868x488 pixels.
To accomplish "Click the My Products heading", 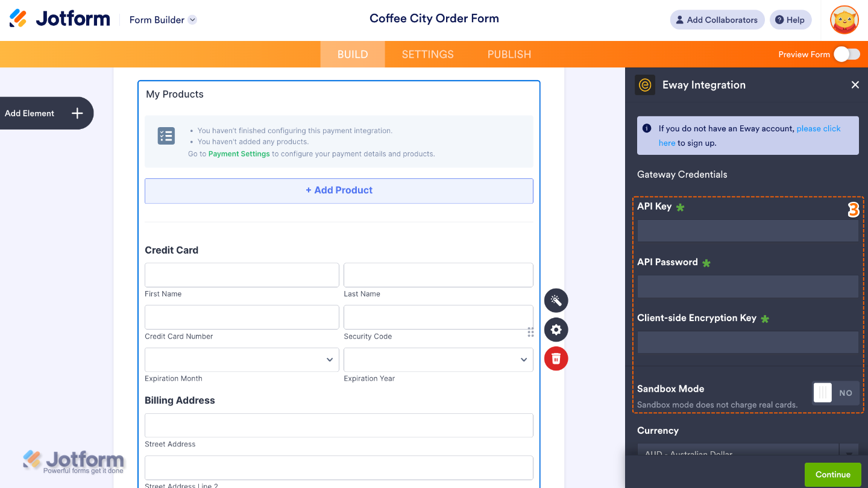I will (175, 94).
